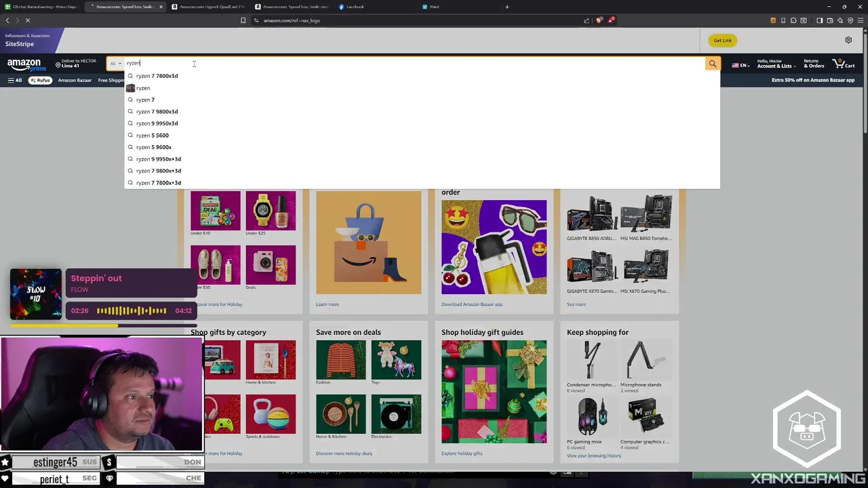
Task: Toggle the Brave sidebar panel icon
Action: coord(820,20)
